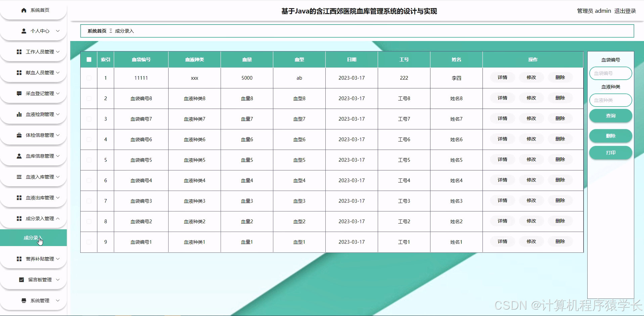Click 退出登录 to log out
This screenshot has width=644, height=316.
[625, 11]
